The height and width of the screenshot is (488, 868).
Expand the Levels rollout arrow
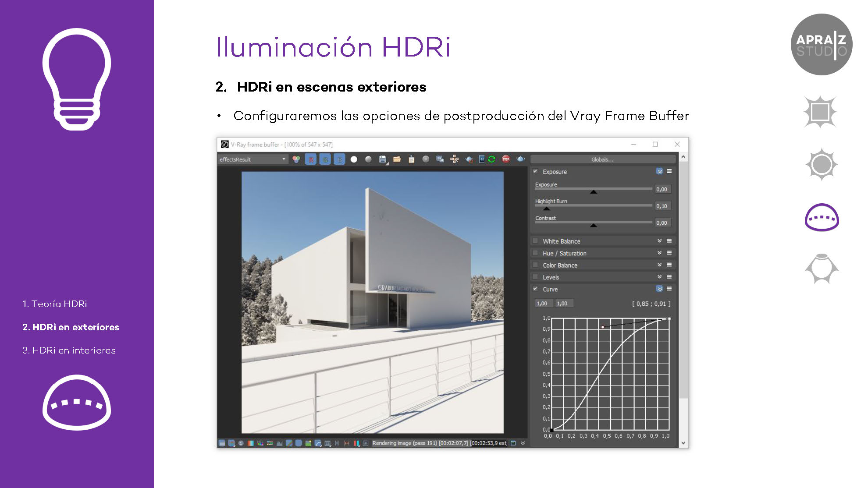click(659, 277)
